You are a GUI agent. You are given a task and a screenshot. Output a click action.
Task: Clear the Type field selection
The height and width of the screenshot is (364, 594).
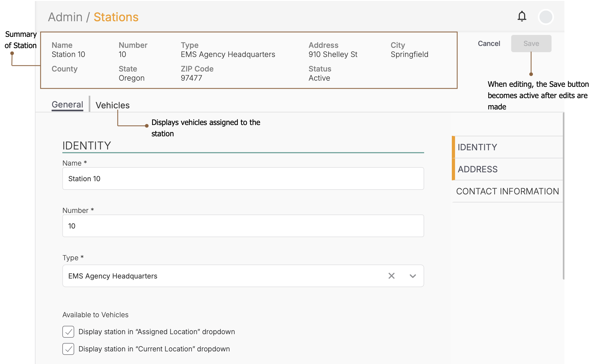click(x=391, y=276)
